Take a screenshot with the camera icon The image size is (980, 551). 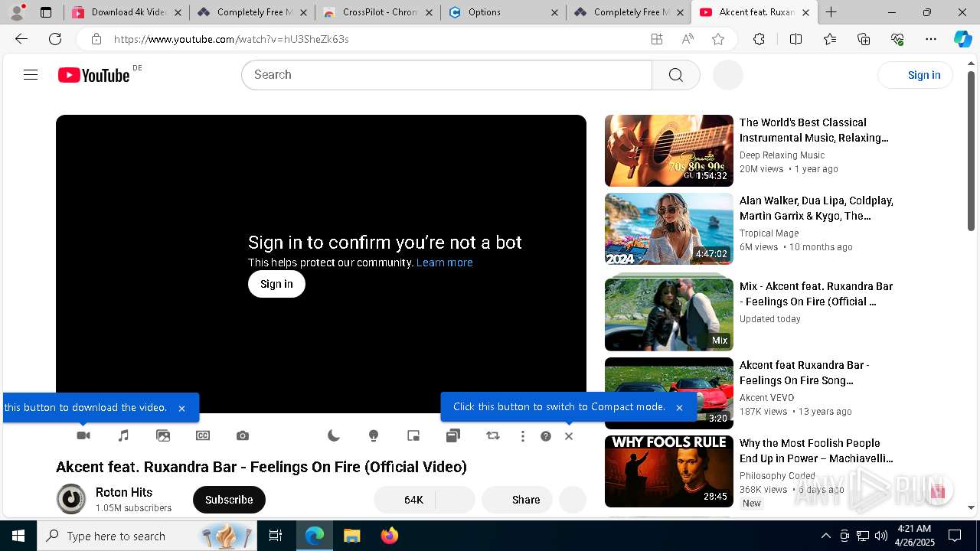click(x=243, y=435)
